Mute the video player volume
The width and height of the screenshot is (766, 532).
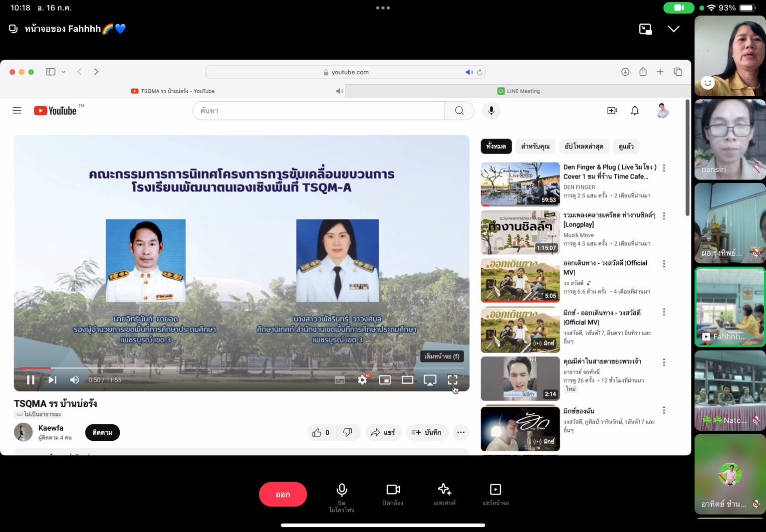click(74, 380)
